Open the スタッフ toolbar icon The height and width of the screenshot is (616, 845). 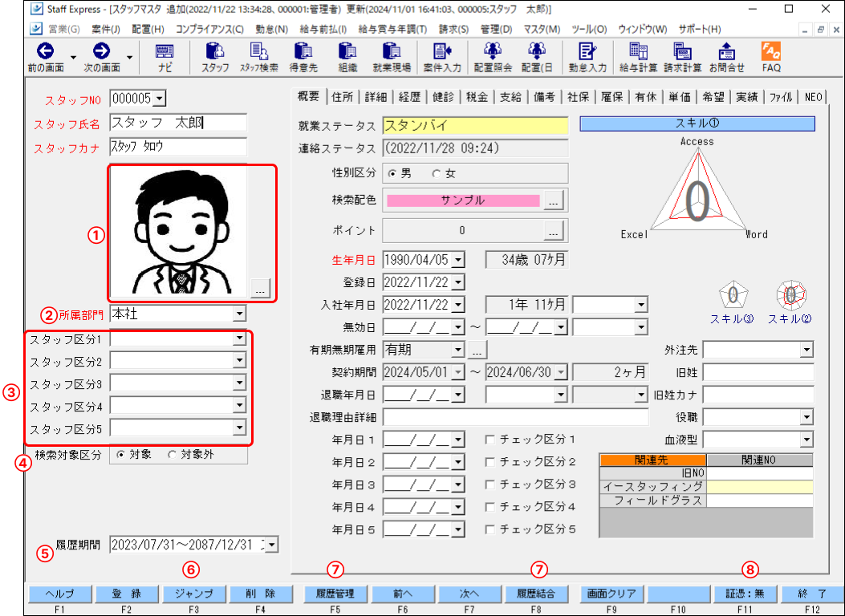[x=216, y=51]
